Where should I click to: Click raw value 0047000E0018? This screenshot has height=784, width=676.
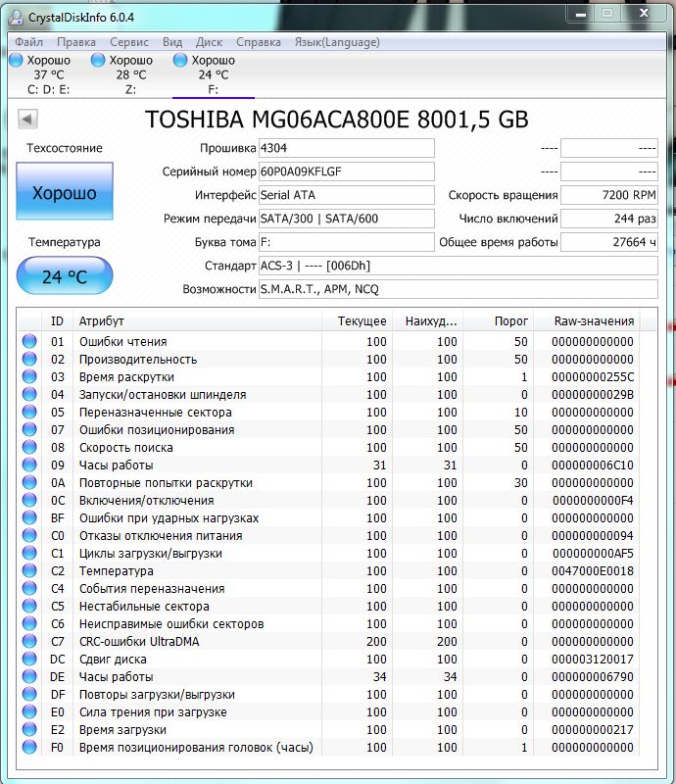click(x=593, y=570)
